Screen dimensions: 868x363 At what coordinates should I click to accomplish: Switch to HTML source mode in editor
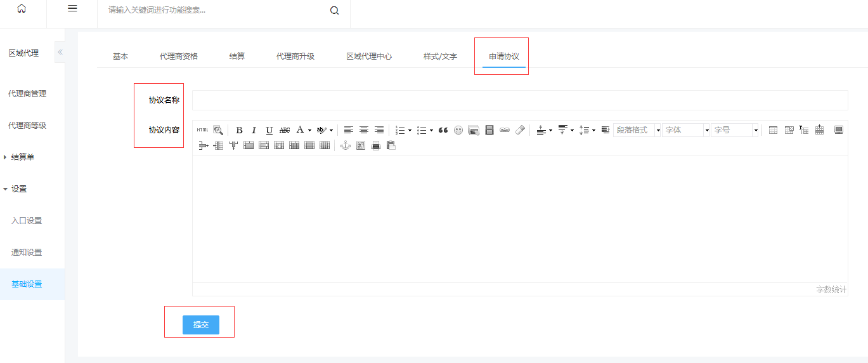(202, 129)
